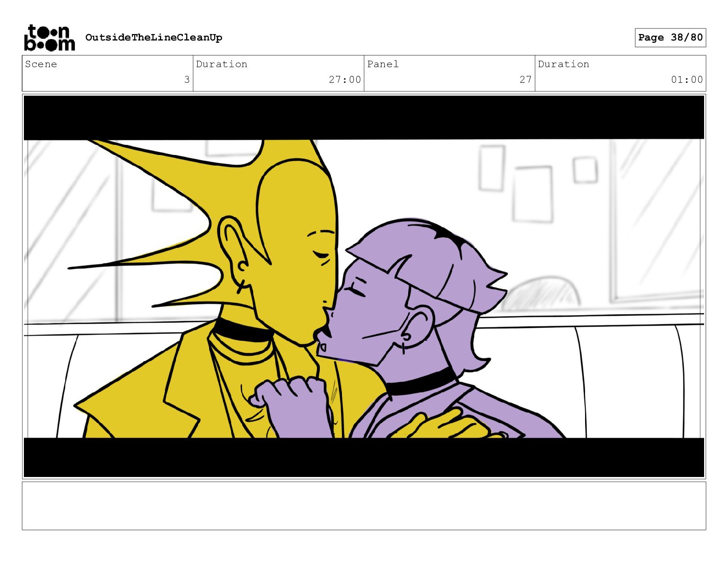Click the Panel label

pyautogui.click(x=383, y=64)
